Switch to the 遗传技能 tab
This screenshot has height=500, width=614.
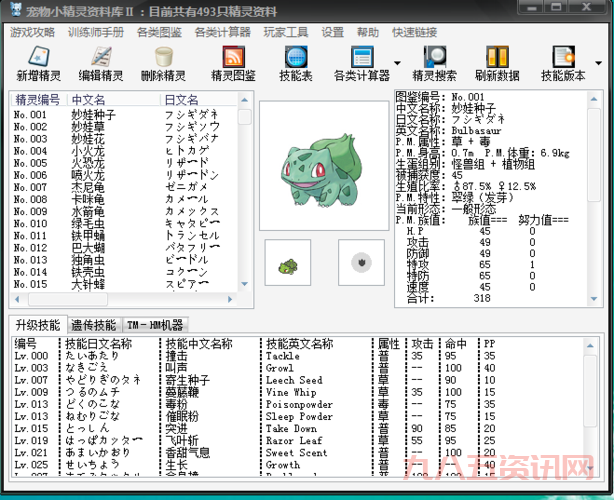[94, 325]
